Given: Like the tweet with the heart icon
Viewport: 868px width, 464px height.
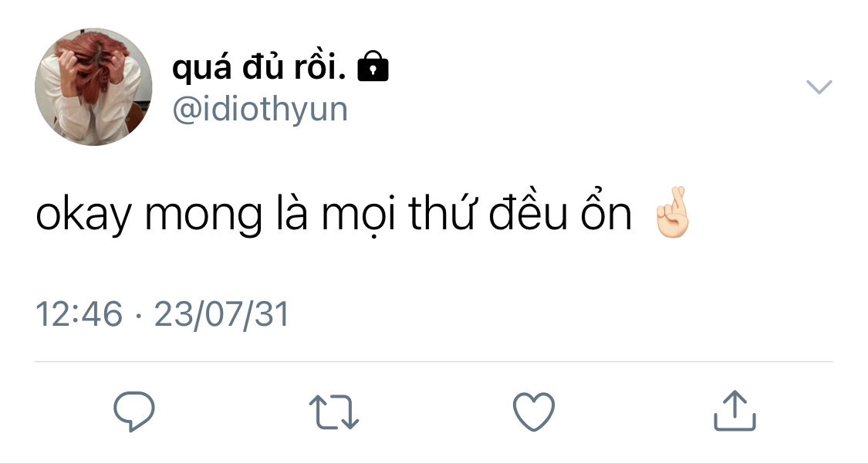Looking at the screenshot, I should 534,412.
